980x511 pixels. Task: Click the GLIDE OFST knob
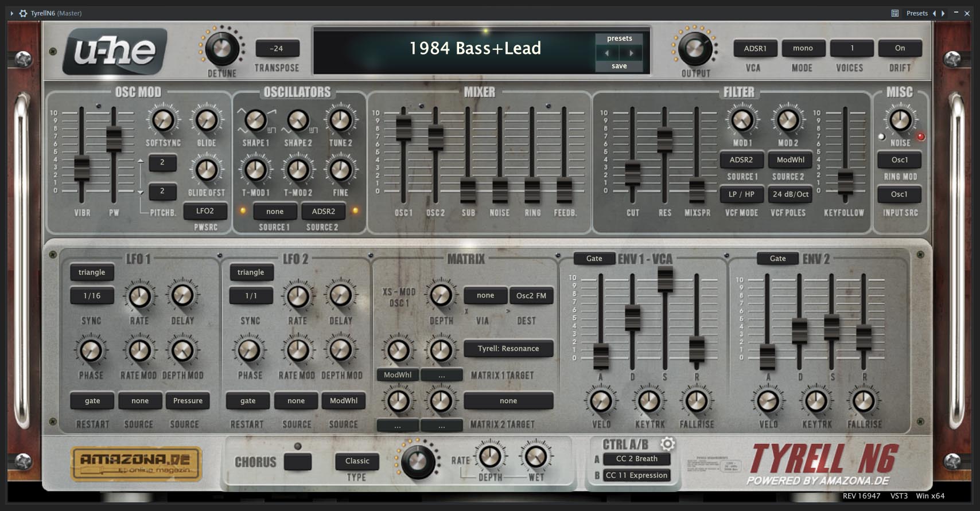tap(207, 170)
